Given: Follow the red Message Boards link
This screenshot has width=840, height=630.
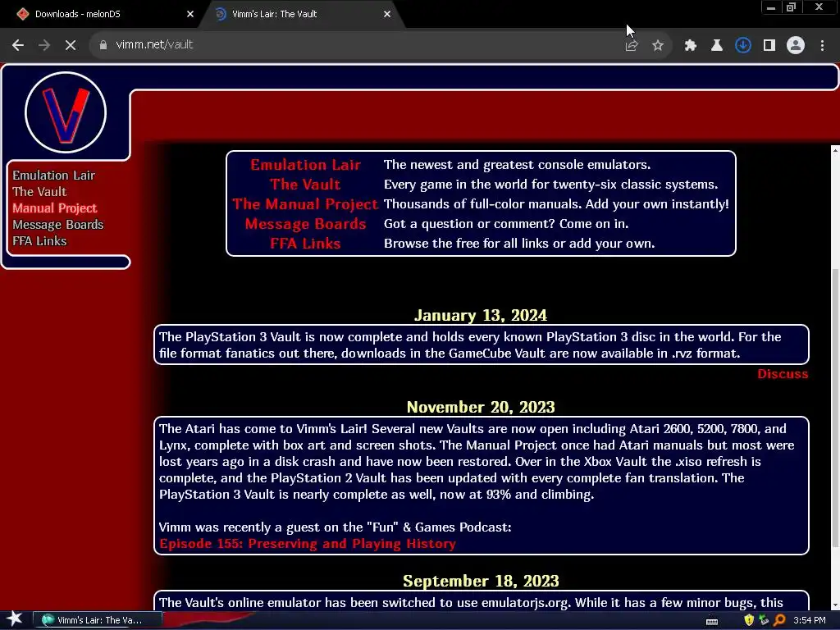Looking at the screenshot, I should (305, 224).
